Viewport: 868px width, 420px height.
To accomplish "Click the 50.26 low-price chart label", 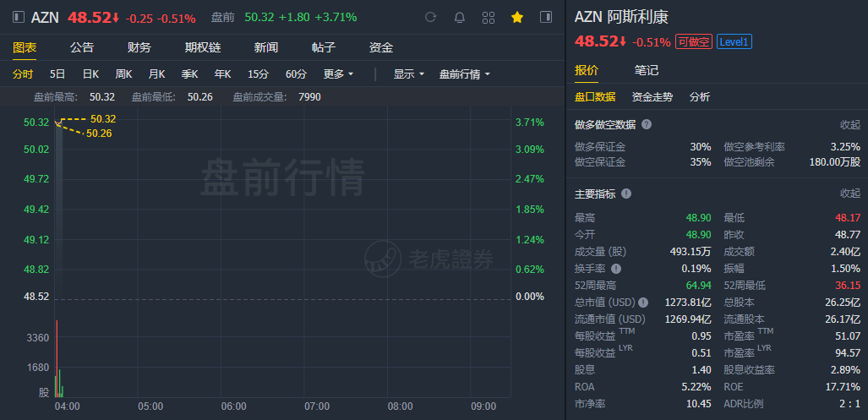I will (x=99, y=134).
